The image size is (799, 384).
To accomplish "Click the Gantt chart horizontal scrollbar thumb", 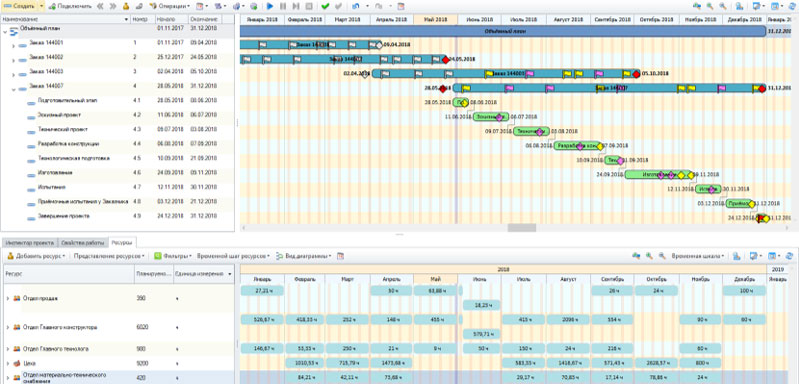I will [521, 228].
